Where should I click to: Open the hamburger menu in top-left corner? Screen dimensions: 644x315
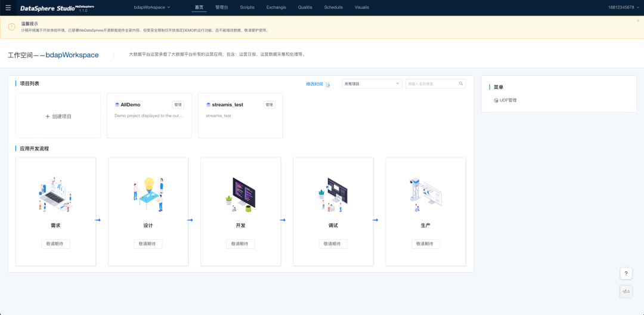(x=8, y=7)
